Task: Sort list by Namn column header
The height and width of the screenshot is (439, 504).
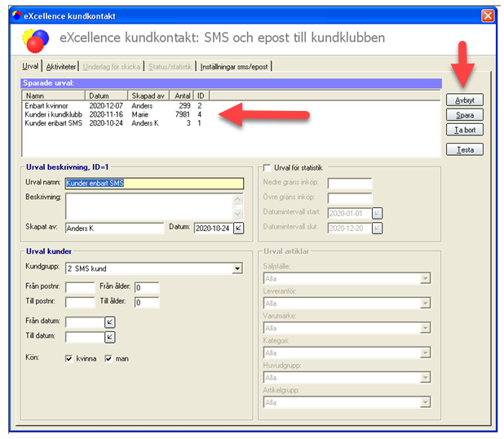Action: (54, 95)
